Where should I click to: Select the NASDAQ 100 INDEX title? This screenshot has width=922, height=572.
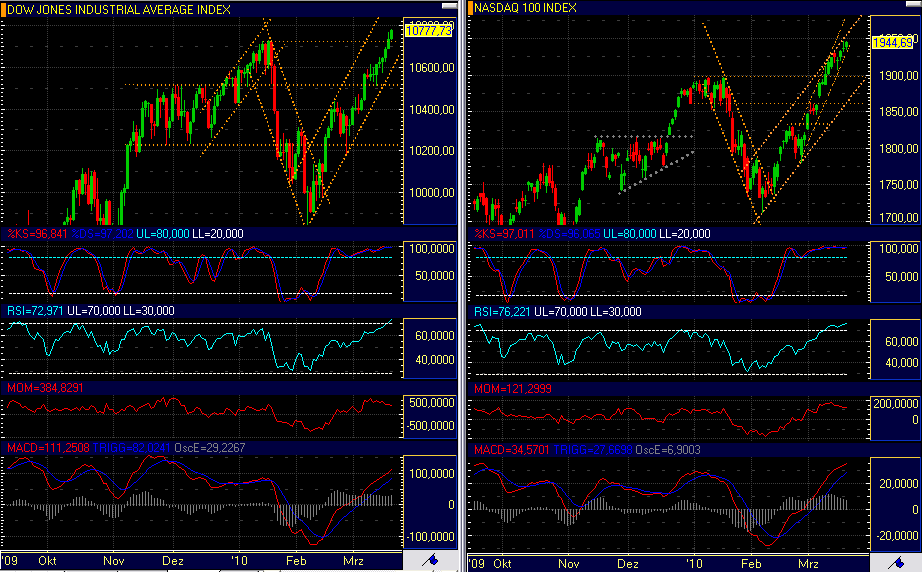pyautogui.click(x=525, y=8)
